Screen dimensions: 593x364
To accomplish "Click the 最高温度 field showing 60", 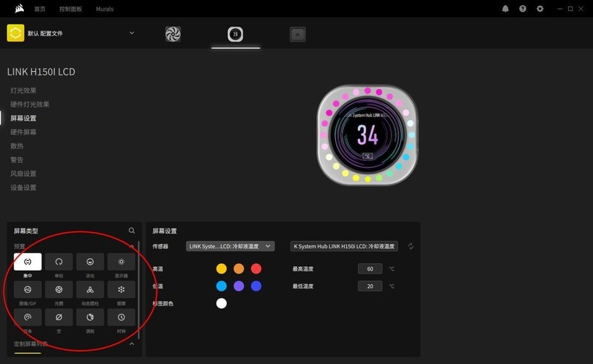I will 370,268.
